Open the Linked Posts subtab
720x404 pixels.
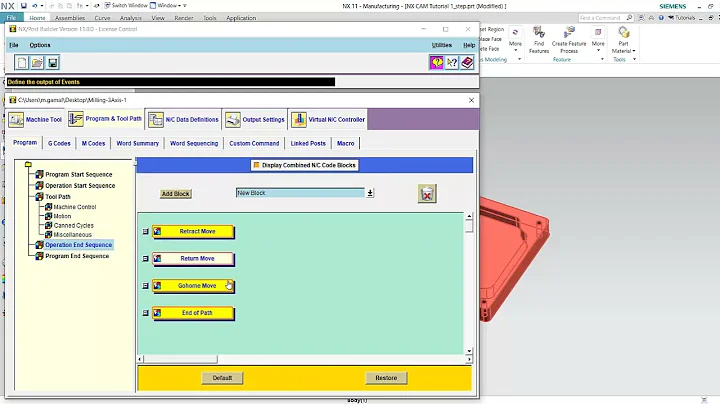coord(308,143)
